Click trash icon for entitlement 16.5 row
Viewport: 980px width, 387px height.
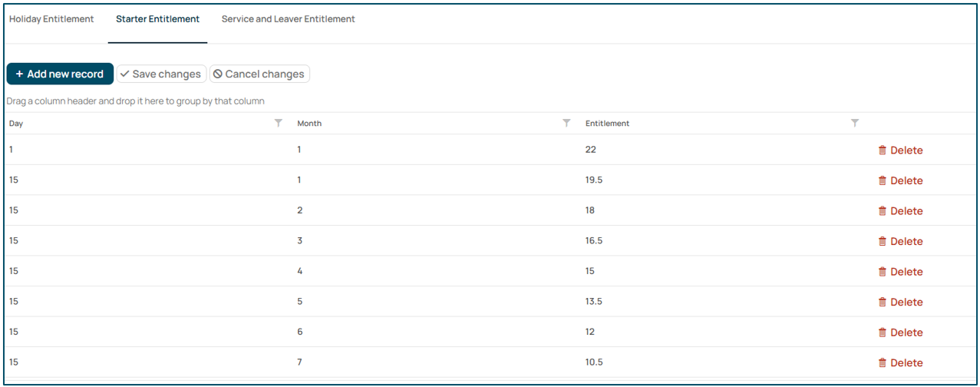tap(883, 241)
